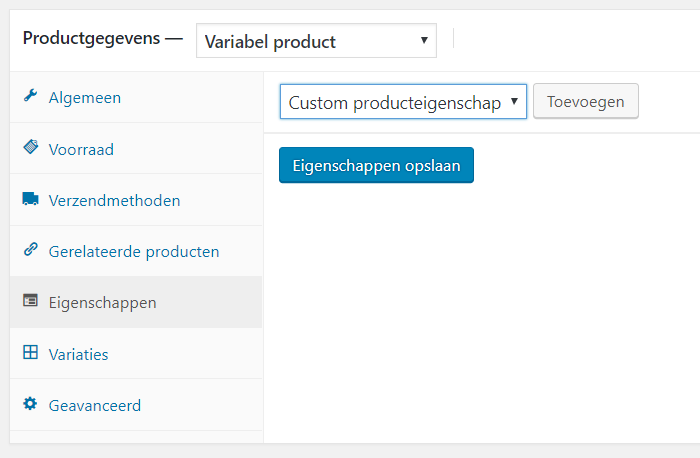Click the tag icon beside Voorraad
The image size is (700, 458).
[x=30, y=146]
